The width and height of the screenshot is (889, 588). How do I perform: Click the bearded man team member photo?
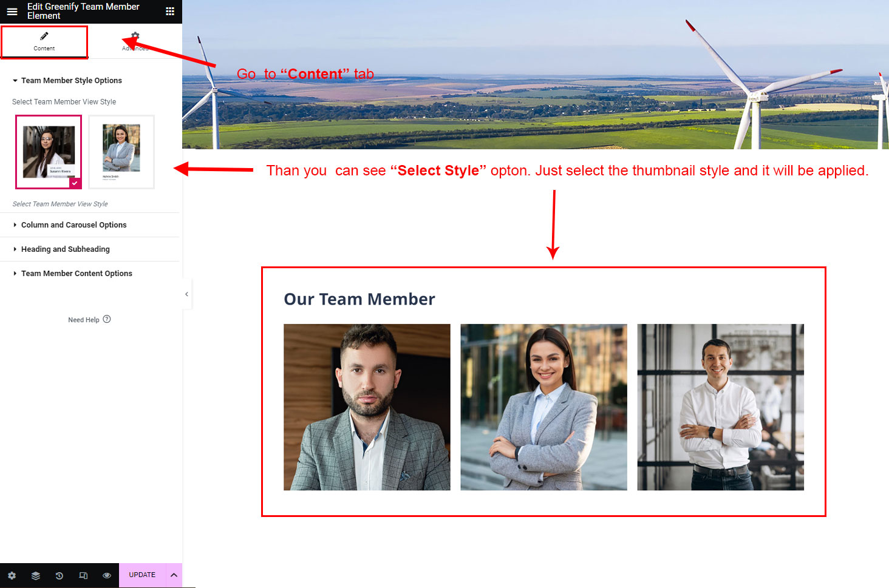[367, 407]
